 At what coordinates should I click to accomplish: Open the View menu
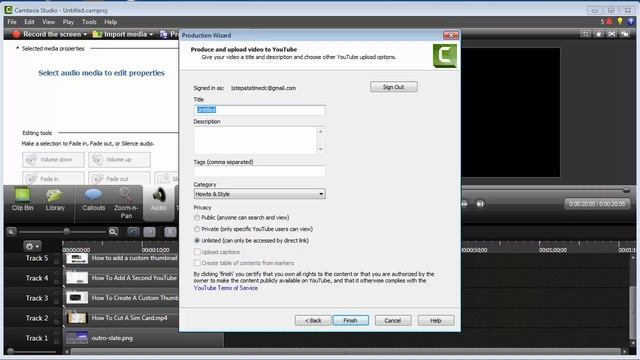point(49,22)
